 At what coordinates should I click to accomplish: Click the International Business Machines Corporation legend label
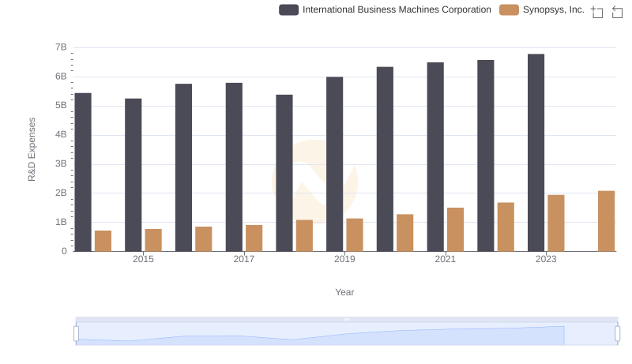(397, 9)
